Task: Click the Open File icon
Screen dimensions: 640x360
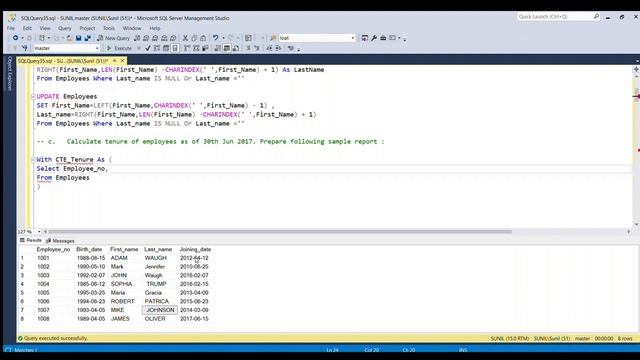Action: pos(69,38)
